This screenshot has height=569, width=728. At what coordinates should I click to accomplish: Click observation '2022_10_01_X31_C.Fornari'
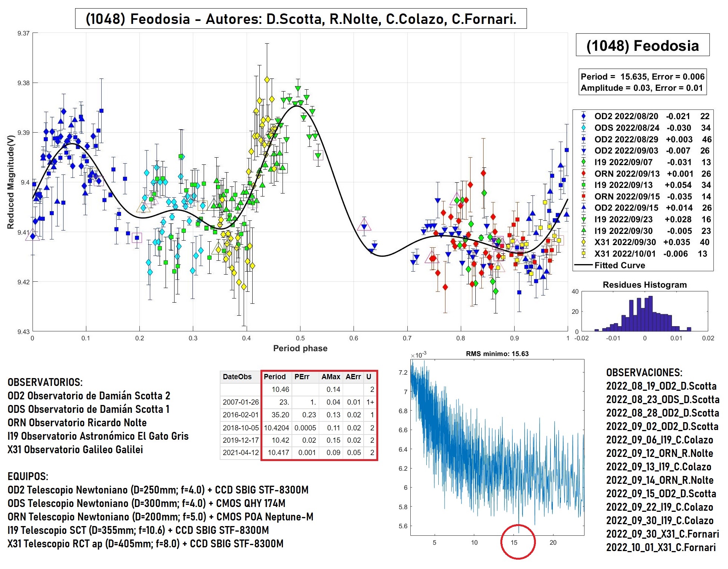661,547
